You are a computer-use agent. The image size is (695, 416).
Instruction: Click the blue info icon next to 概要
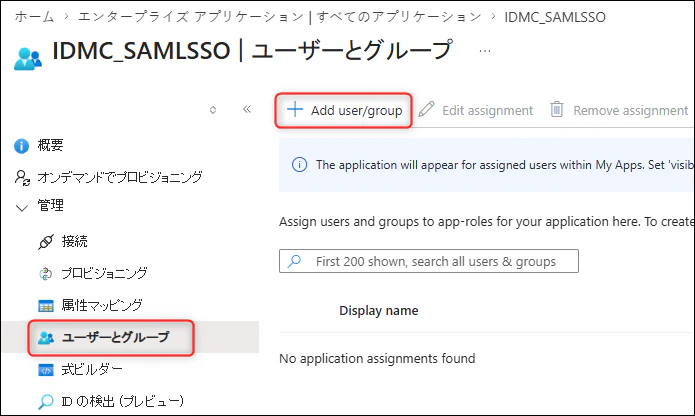click(21, 146)
